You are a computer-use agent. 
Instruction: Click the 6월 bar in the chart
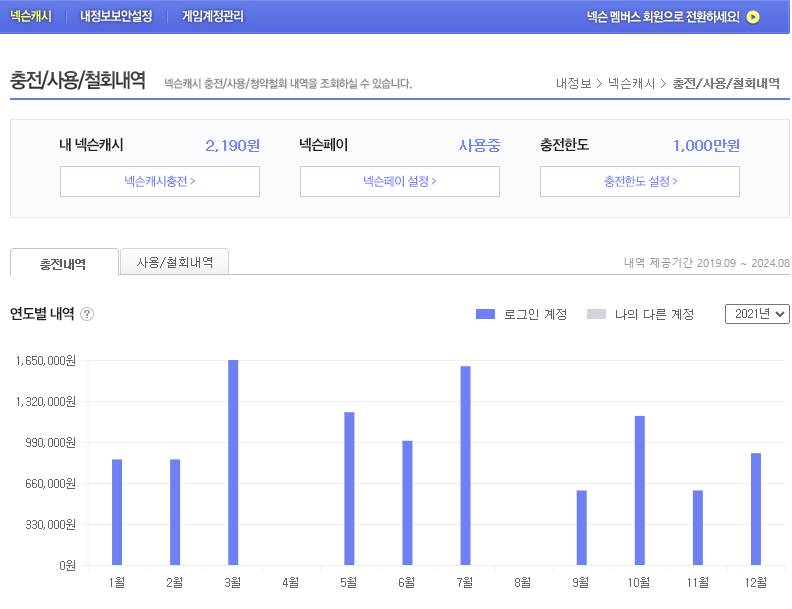click(x=407, y=503)
